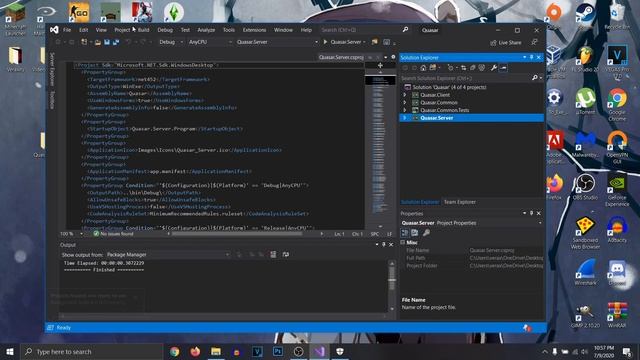Open the Analyze menu

click(x=206, y=30)
